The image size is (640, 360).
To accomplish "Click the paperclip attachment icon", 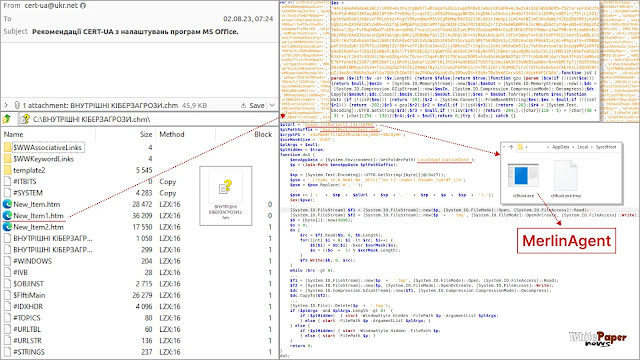I will [x=17, y=105].
